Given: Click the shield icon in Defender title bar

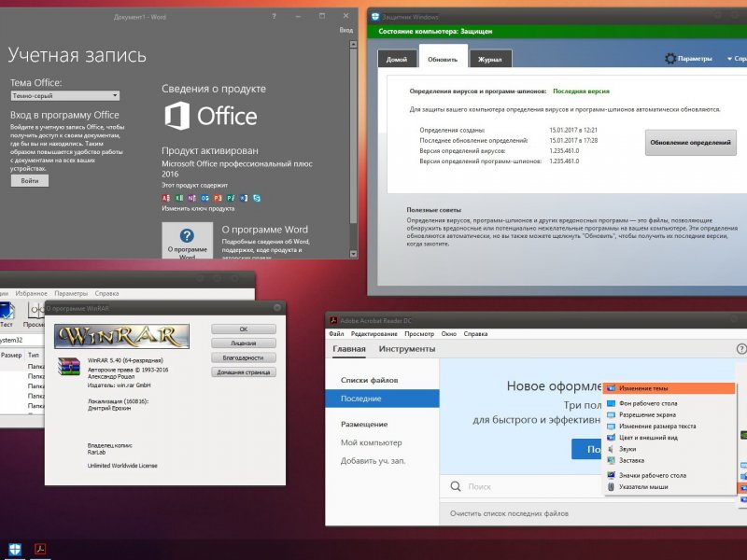Looking at the screenshot, I should [375, 17].
